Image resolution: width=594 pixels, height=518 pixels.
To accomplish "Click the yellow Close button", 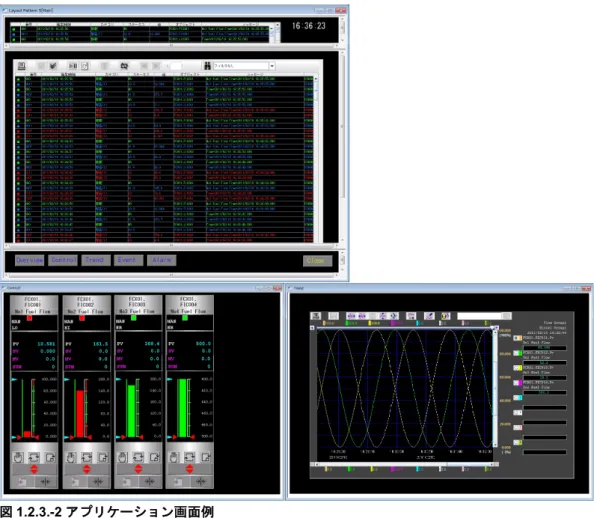I will pyautogui.click(x=317, y=261).
